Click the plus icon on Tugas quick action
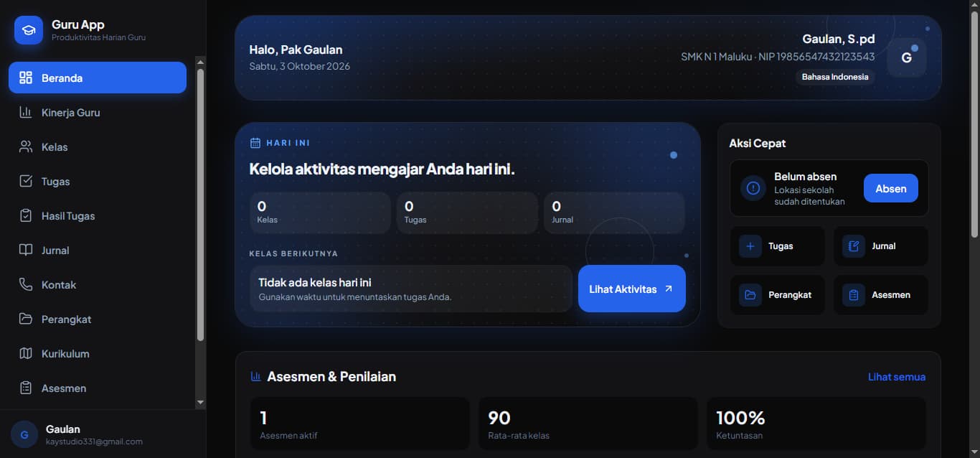 coord(750,246)
